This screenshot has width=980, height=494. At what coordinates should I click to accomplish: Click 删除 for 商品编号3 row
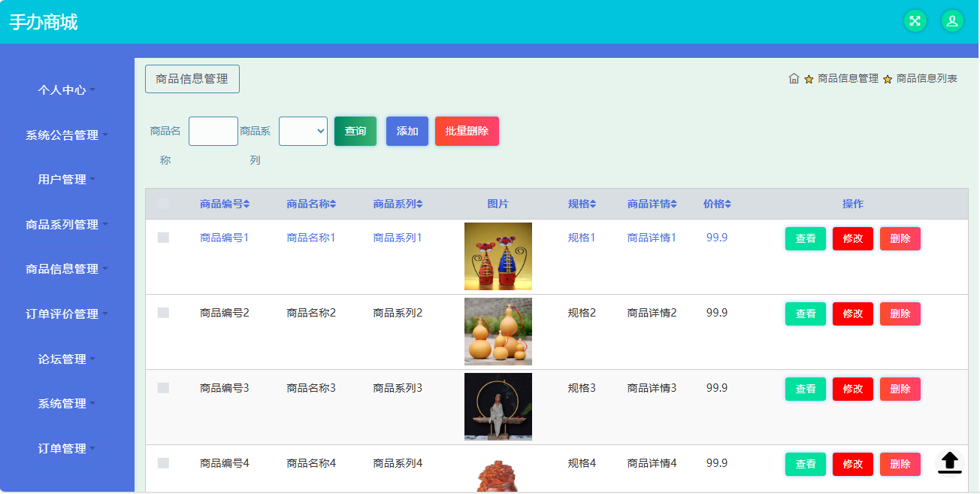click(x=900, y=389)
